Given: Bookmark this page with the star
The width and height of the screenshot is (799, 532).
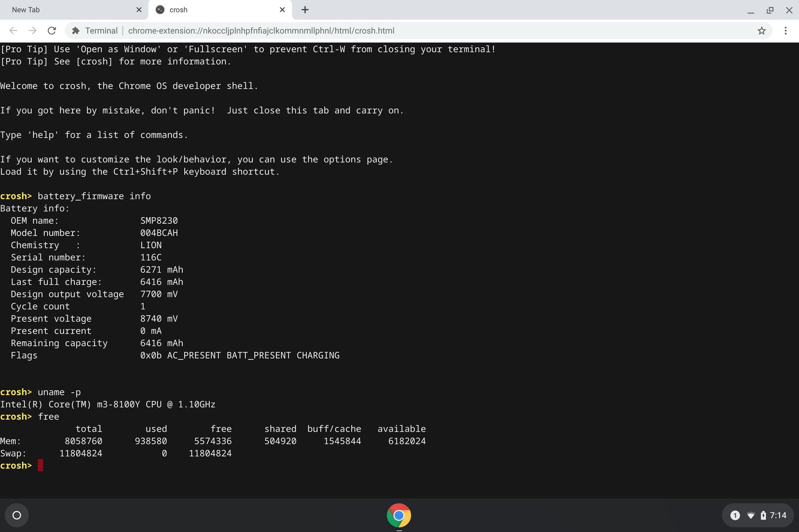Looking at the screenshot, I should pos(762,31).
